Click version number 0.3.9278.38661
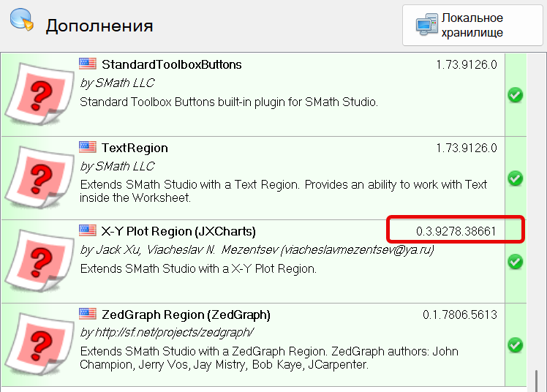Screen dimensions: 547x392 tap(456, 232)
